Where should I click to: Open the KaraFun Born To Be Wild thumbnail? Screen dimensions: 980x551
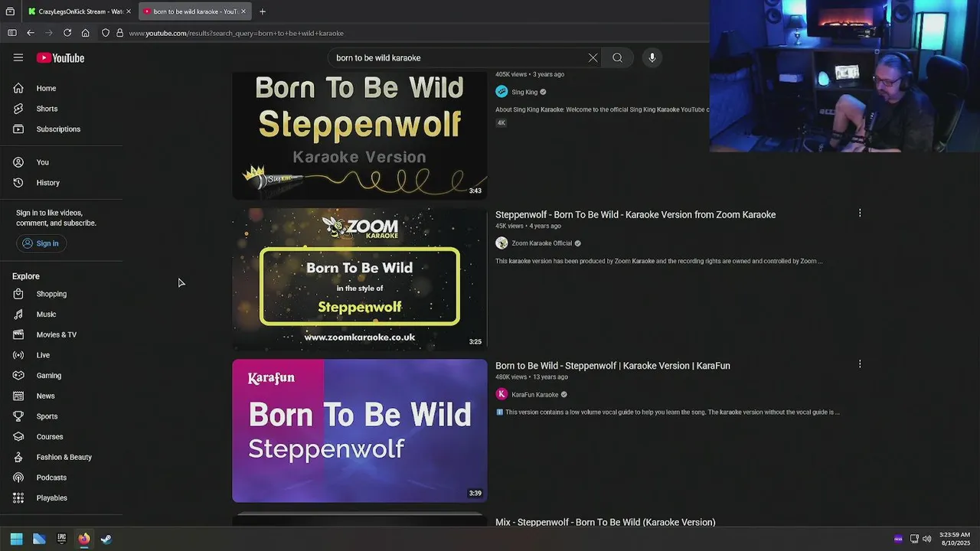(360, 431)
